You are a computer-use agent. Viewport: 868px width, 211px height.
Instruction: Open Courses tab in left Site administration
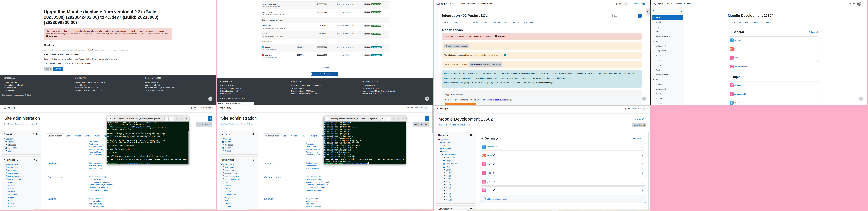(x=77, y=136)
